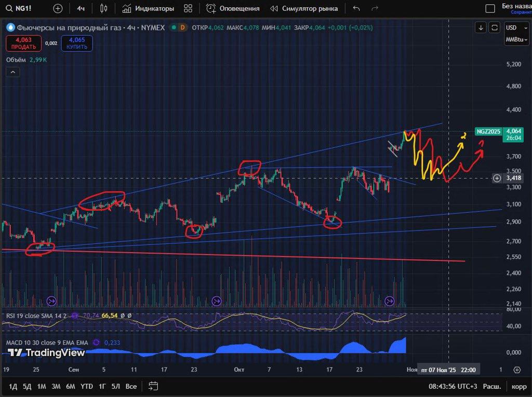Select the 1М date range tab
Screen dimensions: 532x397
(x=42, y=386)
